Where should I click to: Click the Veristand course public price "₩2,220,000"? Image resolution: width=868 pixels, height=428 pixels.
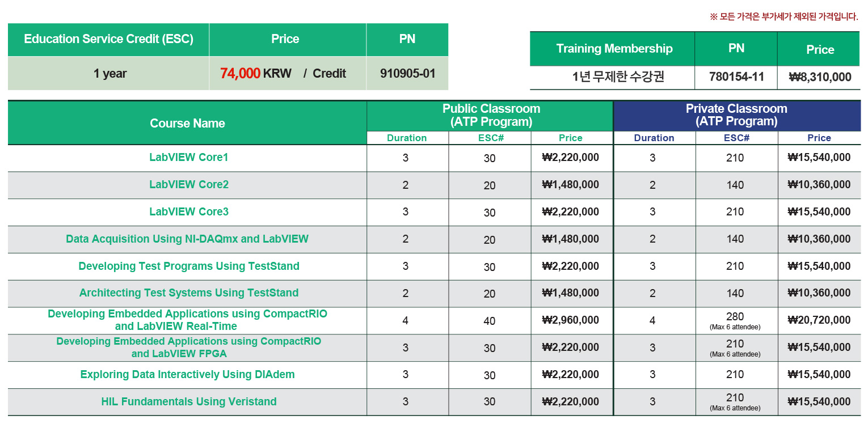571,402
